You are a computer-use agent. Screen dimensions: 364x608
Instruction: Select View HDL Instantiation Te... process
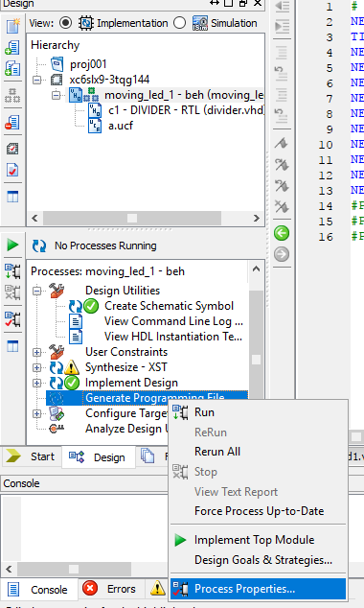[173, 337]
